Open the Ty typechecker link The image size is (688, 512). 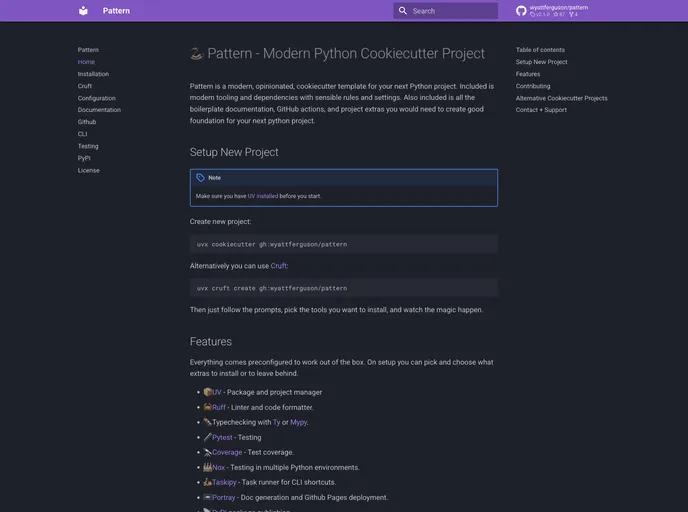[x=276, y=422]
